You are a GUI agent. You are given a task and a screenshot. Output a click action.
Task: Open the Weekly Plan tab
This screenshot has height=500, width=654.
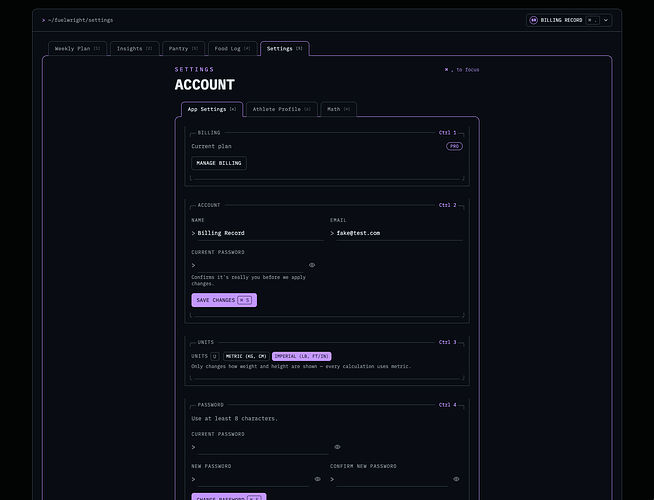pyautogui.click(x=78, y=49)
